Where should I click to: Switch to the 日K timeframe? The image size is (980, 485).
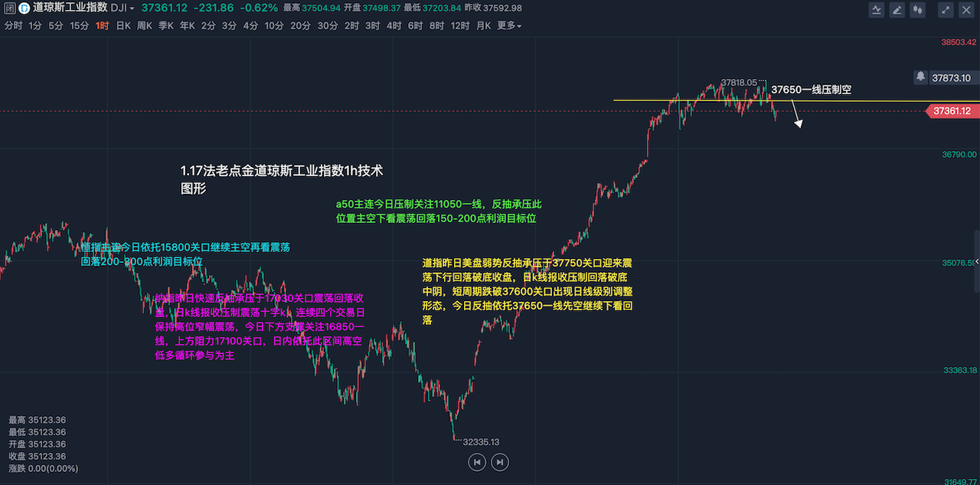(x=123, y=26)
